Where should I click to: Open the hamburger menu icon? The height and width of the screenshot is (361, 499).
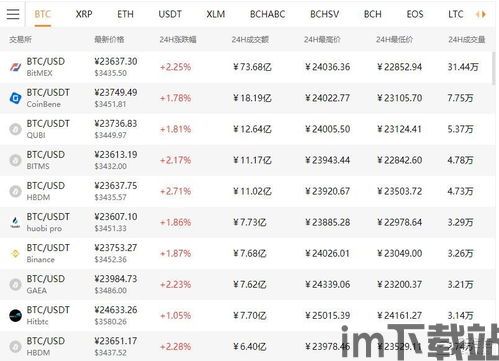(13, 14)
